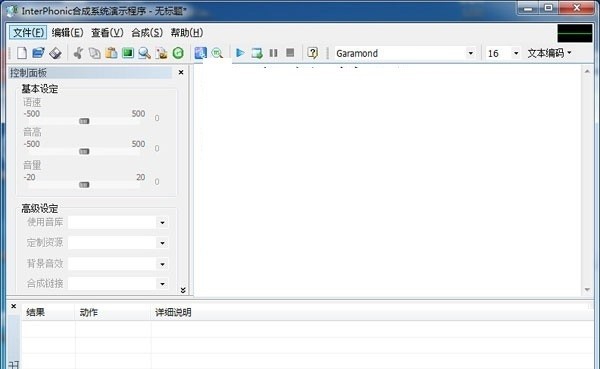Close the results output panel
600x369 pixels.
tap(13, 306)
